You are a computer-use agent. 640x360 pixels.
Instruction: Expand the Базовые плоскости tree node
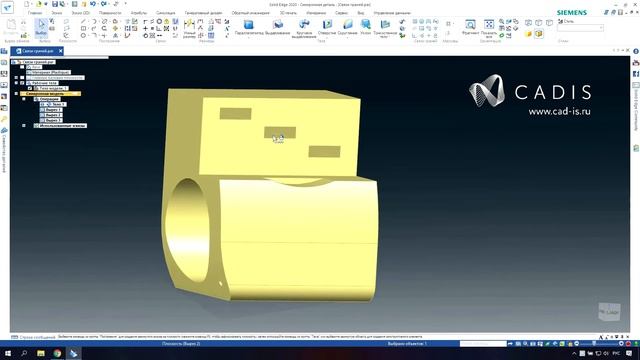pos(16,78)
